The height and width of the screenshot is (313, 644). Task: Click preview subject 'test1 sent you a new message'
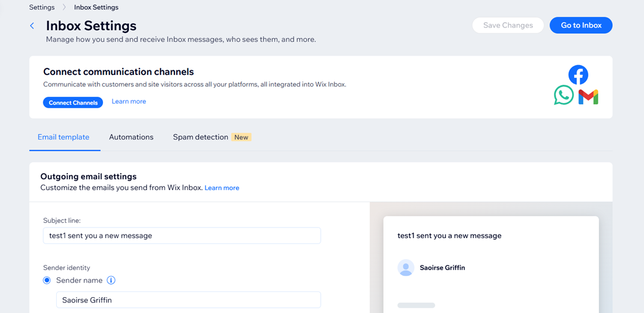pos(449,236)
